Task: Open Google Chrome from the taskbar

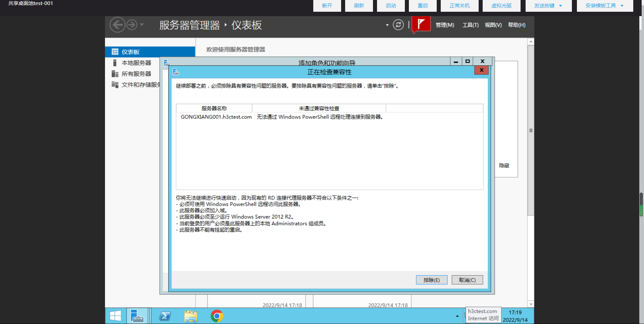Action: [x=217, y=316]
